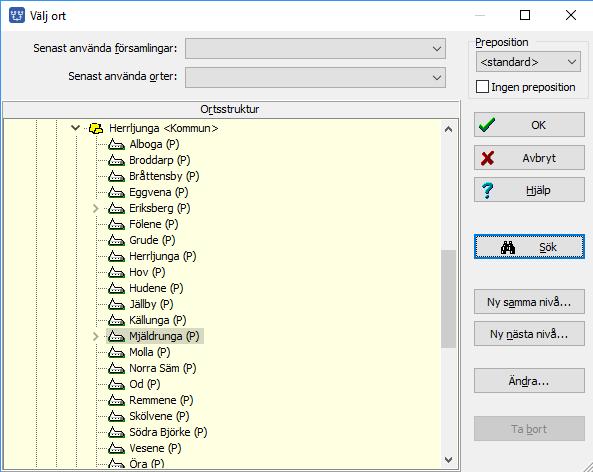Select tree row Norra Säm (P)
The width and height of the screenshot is (593, 472).
click(163, 368)
